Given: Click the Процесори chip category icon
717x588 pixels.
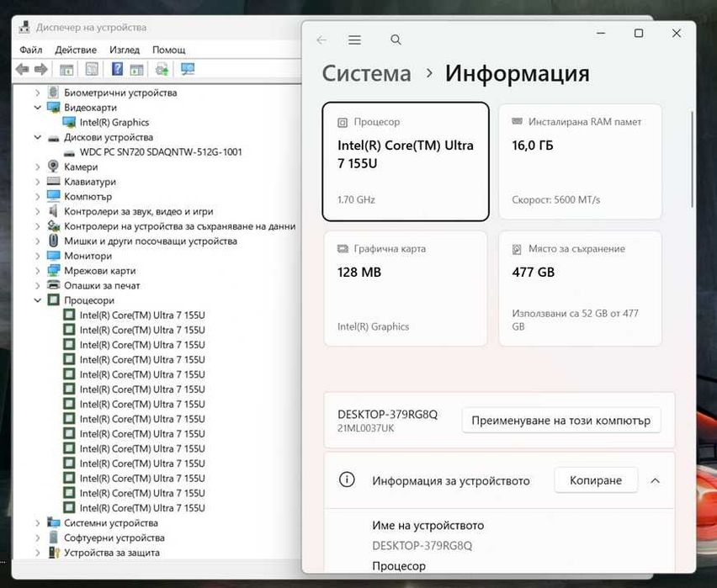Looking at the screenshot, I should coord(54,300).
